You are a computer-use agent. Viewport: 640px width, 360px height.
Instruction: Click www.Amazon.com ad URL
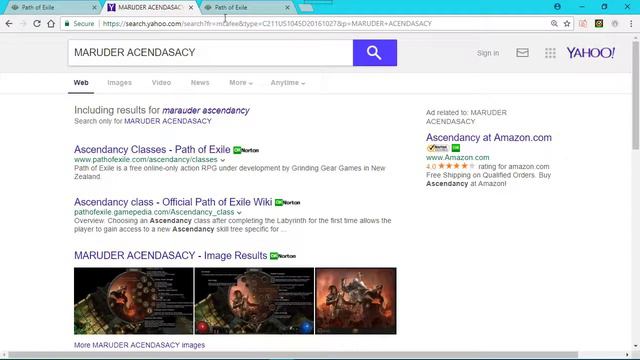(458, 157)
